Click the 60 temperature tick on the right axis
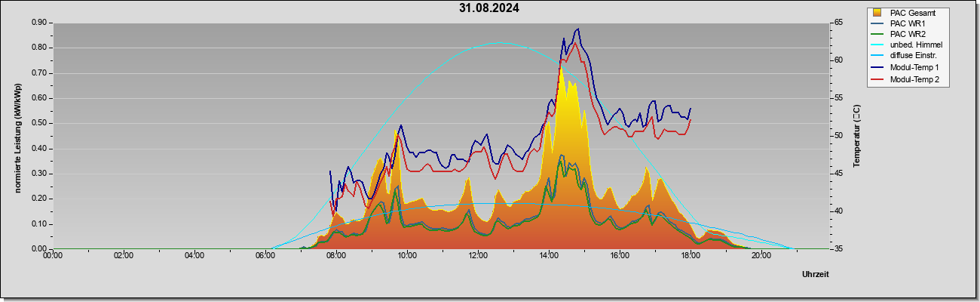The width and height of the screenshot is (980, 302). [x=838, y=60]
